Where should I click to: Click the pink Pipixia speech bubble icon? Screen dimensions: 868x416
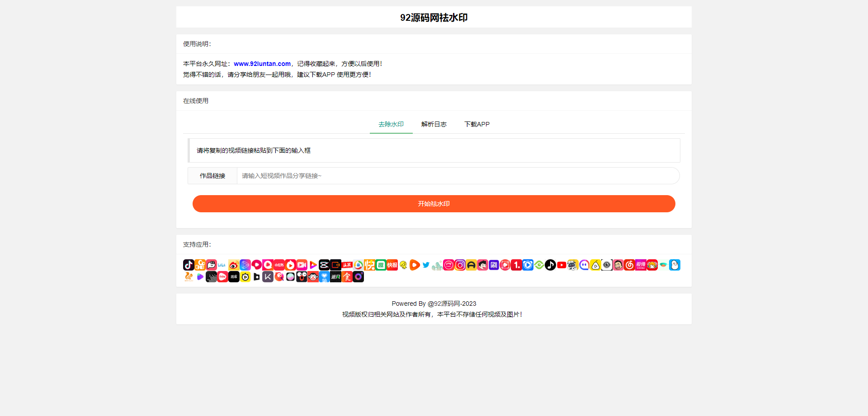coord(211,265)
